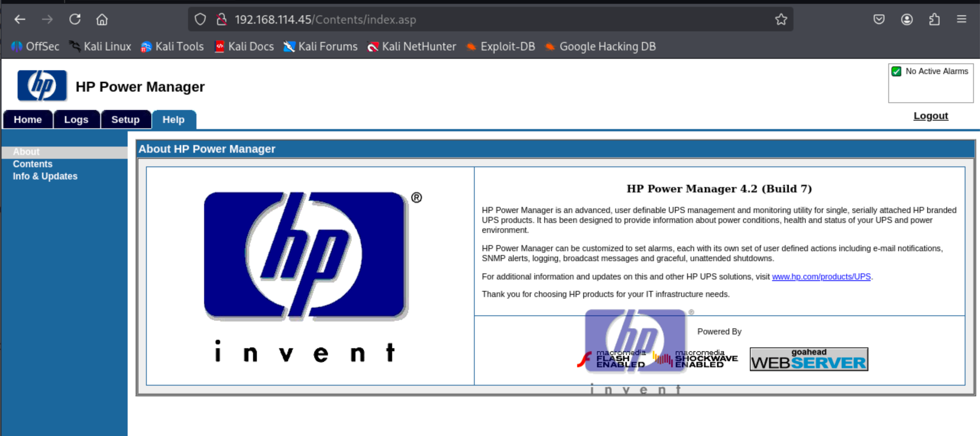980x436 pixels.
Task: Click the Macromedia Flash Enabled badge
Action: (x=611, y=359)
